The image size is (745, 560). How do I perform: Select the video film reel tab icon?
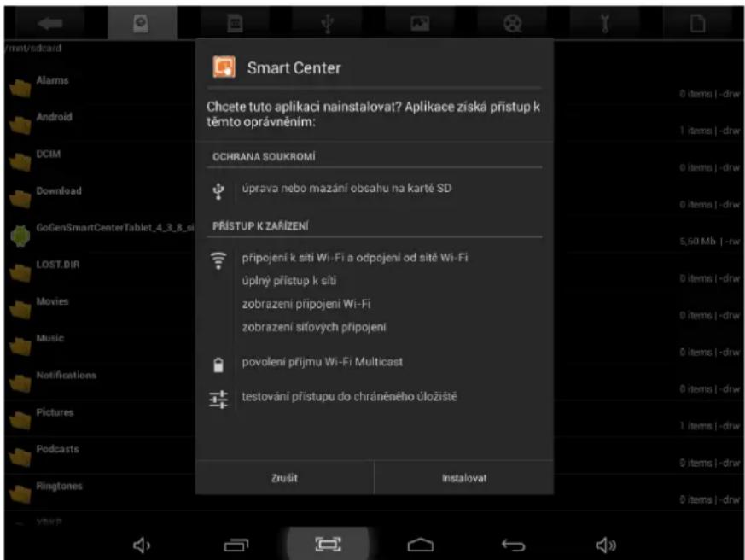[x=513, y=23]
